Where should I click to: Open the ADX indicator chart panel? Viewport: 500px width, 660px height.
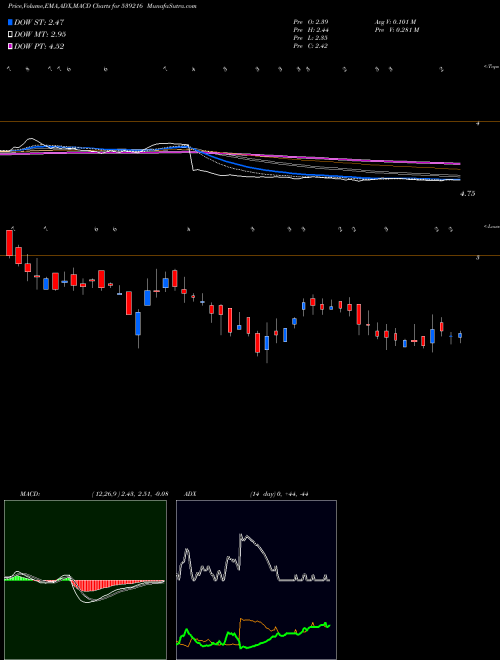[256, 580]
